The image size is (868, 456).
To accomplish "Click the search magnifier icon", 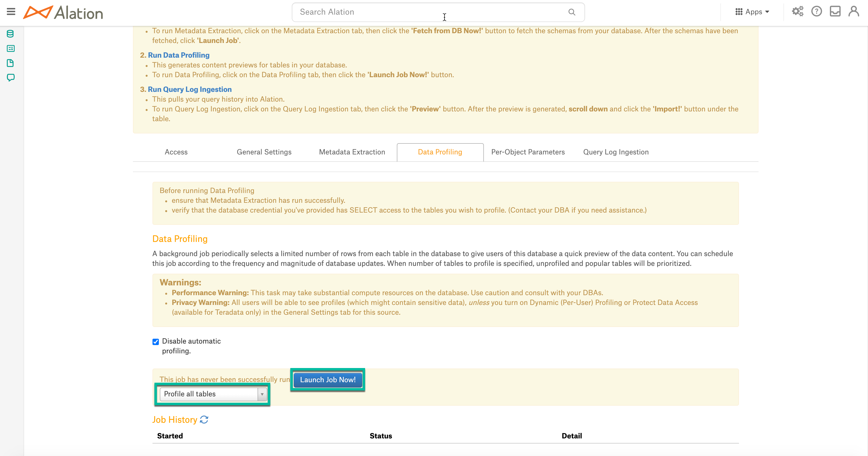I will point(572,12).
